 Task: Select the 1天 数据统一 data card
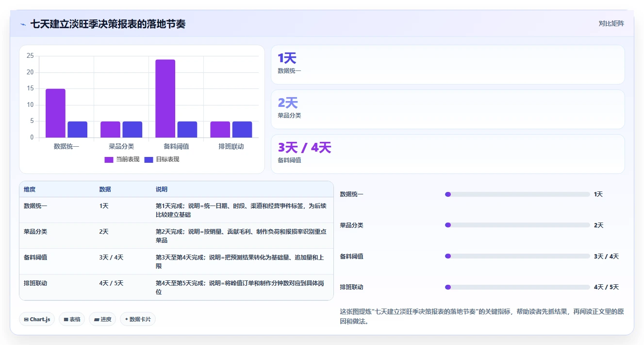[447, 65]
